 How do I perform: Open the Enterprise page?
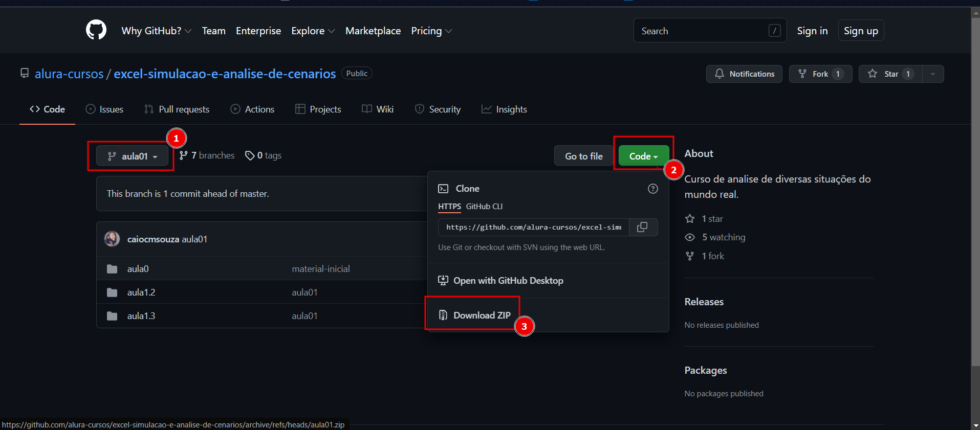(x=258, y=31)
